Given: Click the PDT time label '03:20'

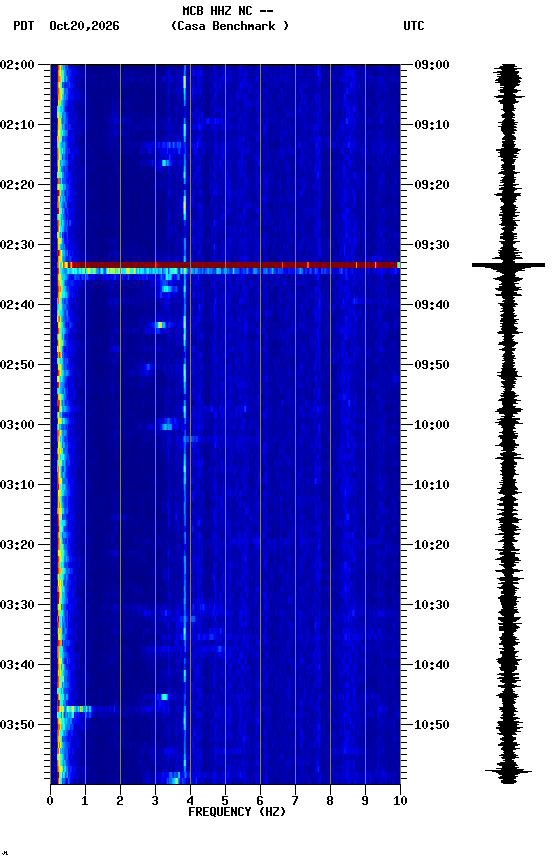Looking at the screenshot, I should coord(17,545).
